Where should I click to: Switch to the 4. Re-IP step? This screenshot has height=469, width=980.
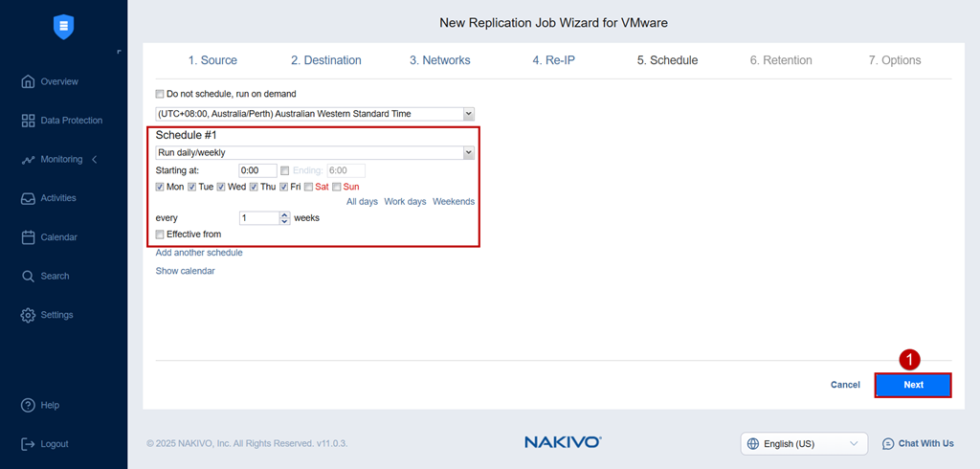(554, 60)
